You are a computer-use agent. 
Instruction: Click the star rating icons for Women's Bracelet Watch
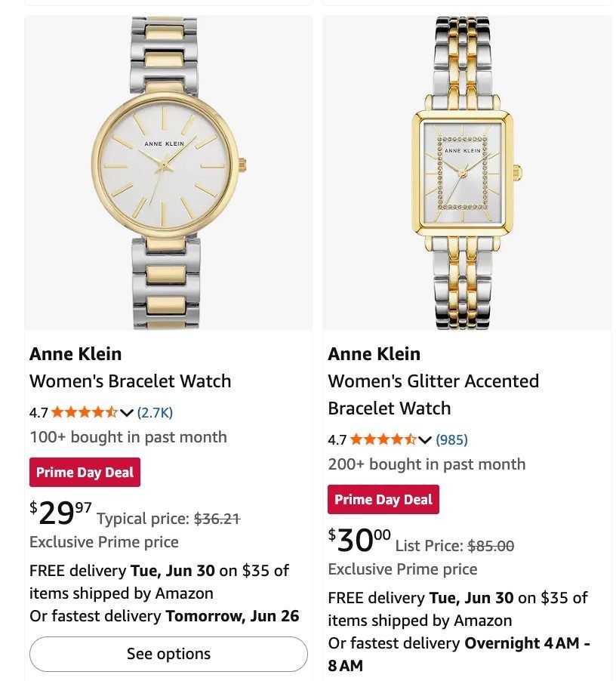tap(85, 412)
